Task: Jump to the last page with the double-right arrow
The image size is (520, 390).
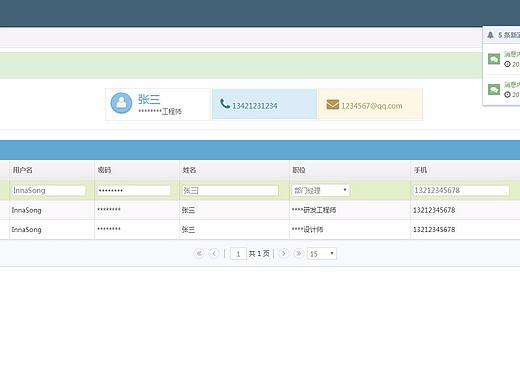Action: pyautogui.click(x=299, y=253)
